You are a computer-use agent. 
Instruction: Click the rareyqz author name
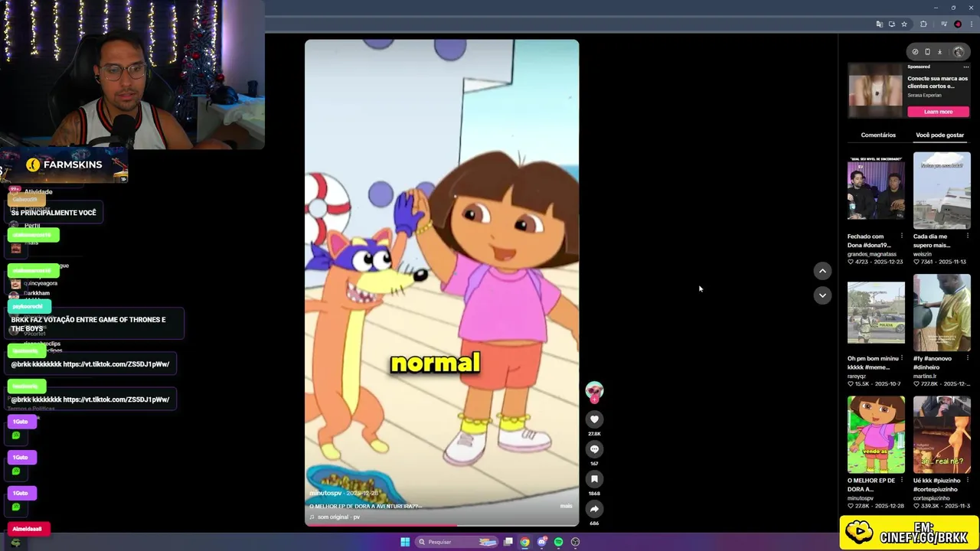click(856, 376)
